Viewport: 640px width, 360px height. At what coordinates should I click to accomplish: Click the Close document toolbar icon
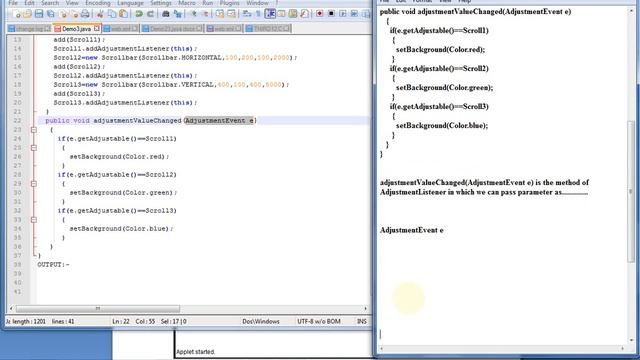pyautogui.click(x=63, y=14)
